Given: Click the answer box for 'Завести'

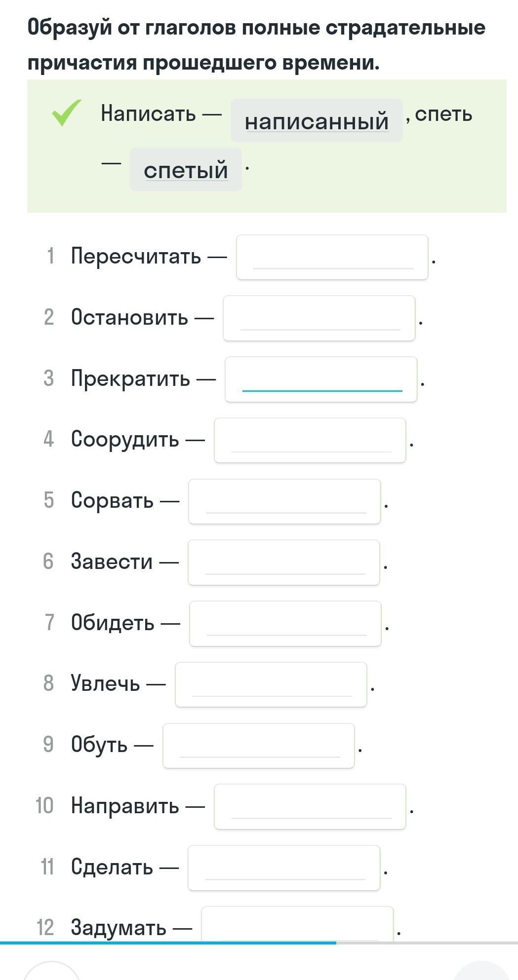Looking at the screenshot, I should tap(284, 563).
